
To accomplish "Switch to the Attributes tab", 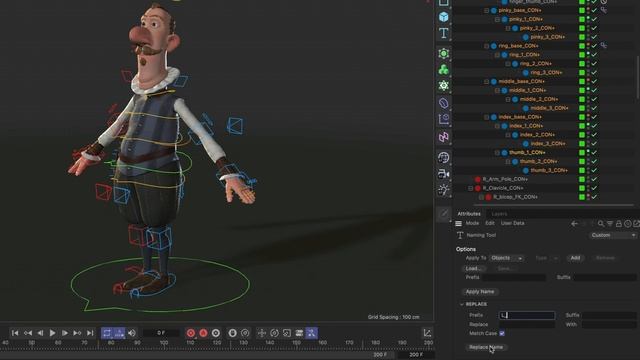I will (469, 214).
